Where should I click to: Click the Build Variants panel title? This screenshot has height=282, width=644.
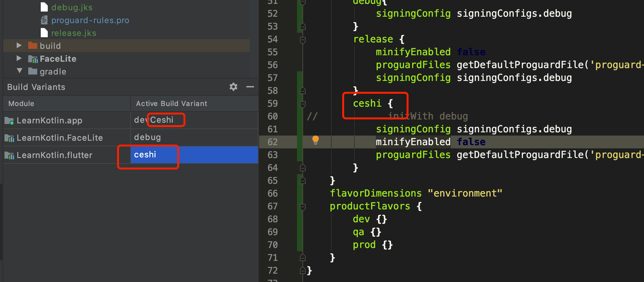tap(36, 87)
